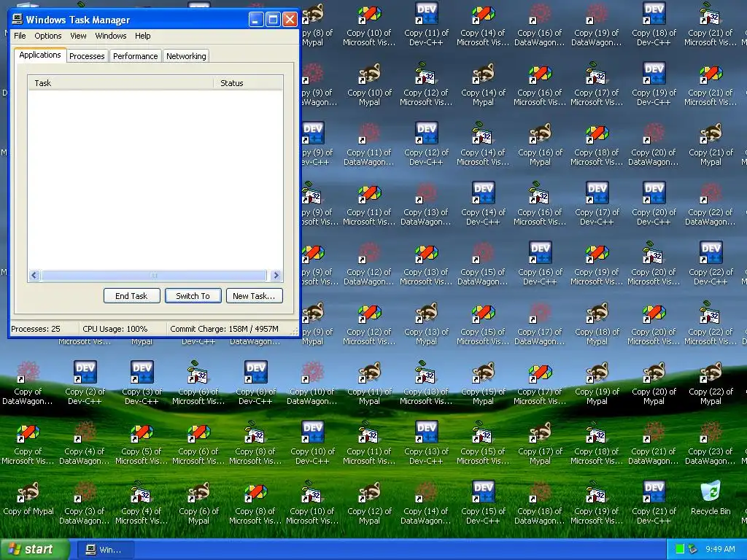Click the Switch To button
747x560 pixels.
click(x=193, y=296)
